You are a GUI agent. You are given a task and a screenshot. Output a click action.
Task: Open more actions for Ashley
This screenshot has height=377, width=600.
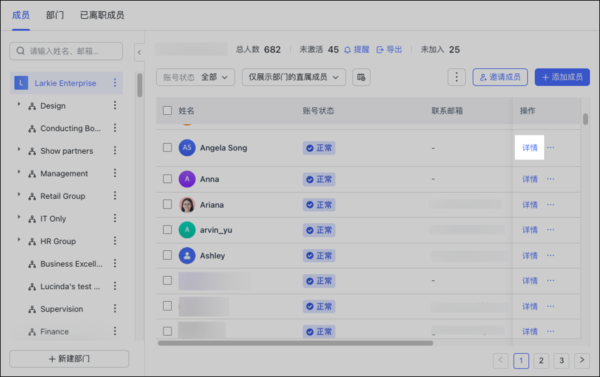click(x=551, y=256)
